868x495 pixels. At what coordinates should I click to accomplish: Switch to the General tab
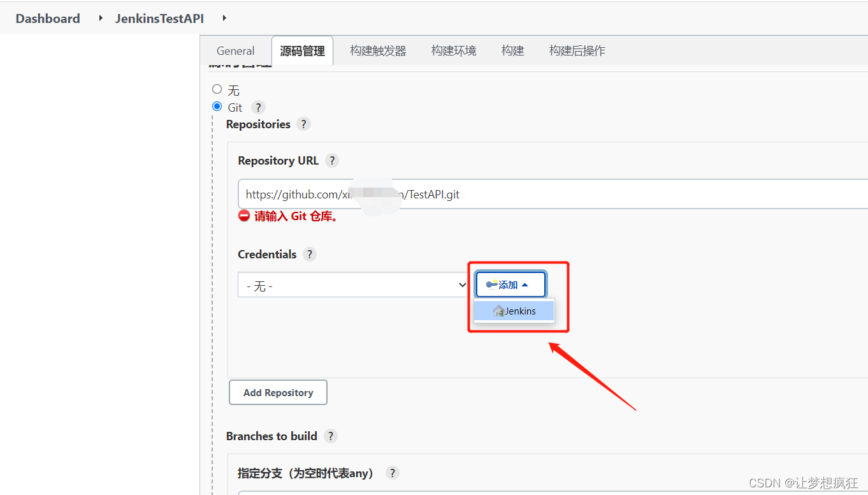pyautogui.click(x=235, y=51)
